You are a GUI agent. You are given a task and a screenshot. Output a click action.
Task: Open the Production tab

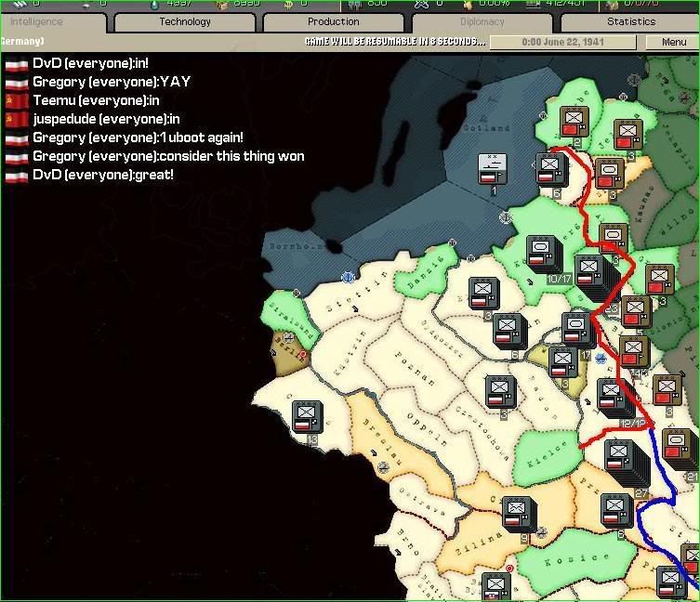[x=333, y=22]
